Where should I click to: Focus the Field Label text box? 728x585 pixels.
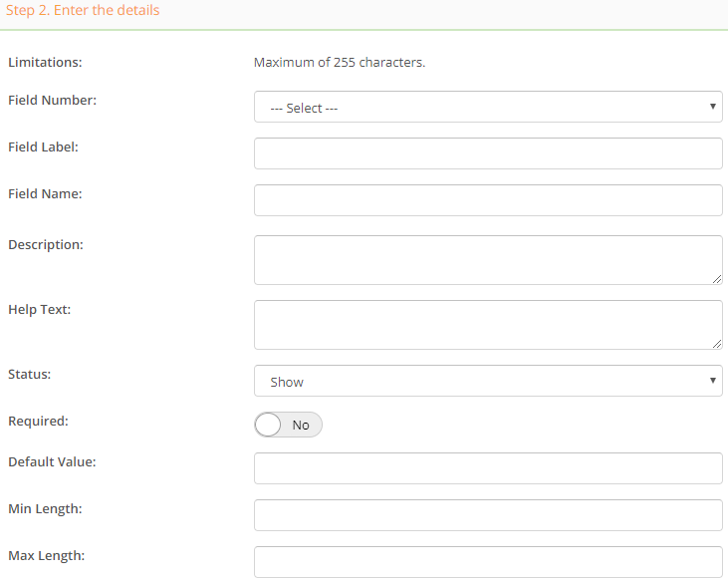(488, 153)
